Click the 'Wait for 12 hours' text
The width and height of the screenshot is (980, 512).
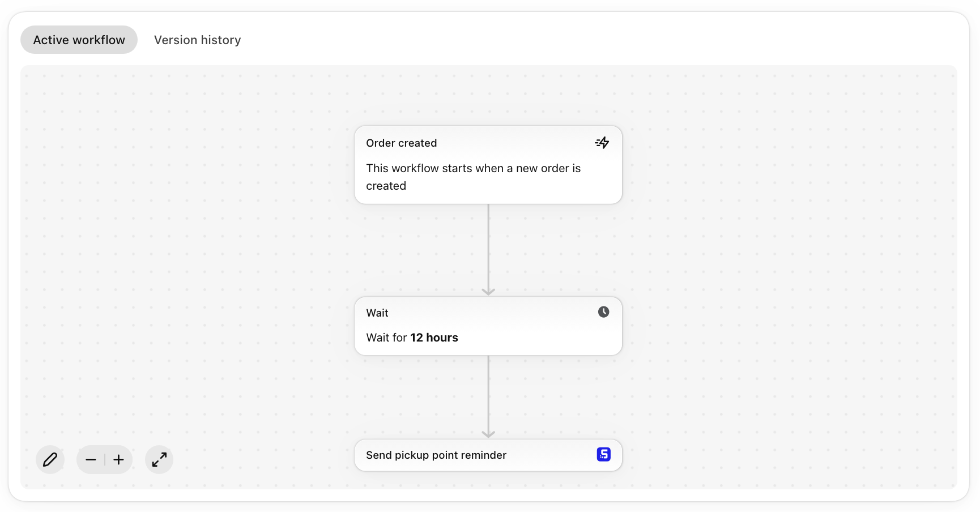point(412,338)
